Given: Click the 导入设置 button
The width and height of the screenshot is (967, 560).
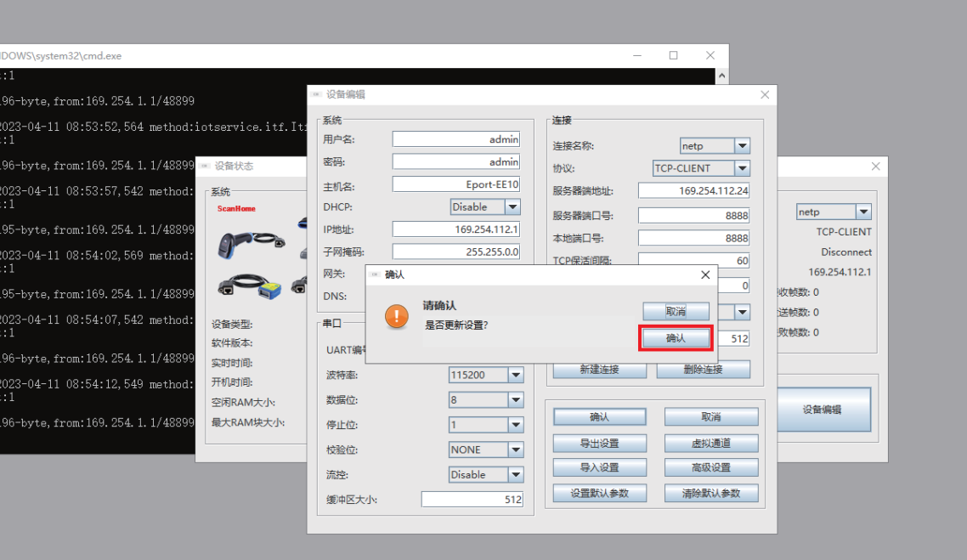Looking at the screenshot, I should (599, 467).
